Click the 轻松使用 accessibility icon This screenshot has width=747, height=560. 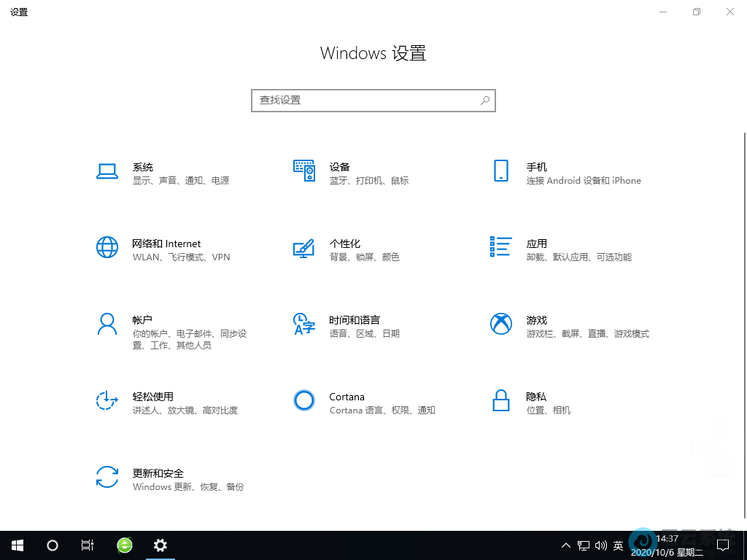coord(107,400)
